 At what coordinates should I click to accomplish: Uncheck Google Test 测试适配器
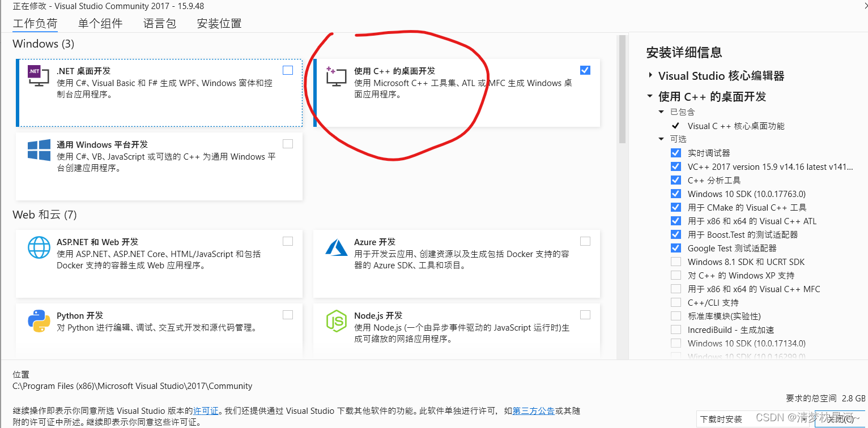675,248
